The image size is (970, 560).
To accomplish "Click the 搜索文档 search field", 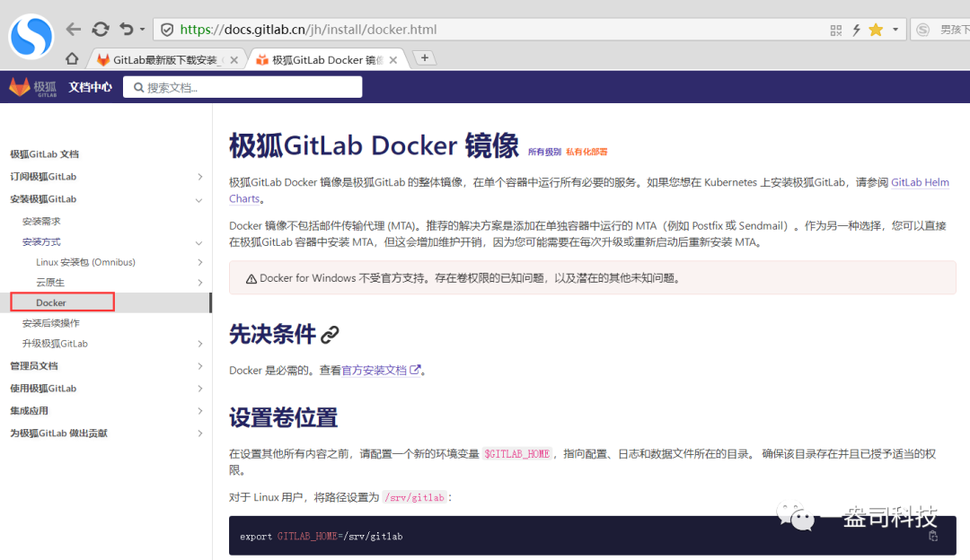I will (242, 87).
